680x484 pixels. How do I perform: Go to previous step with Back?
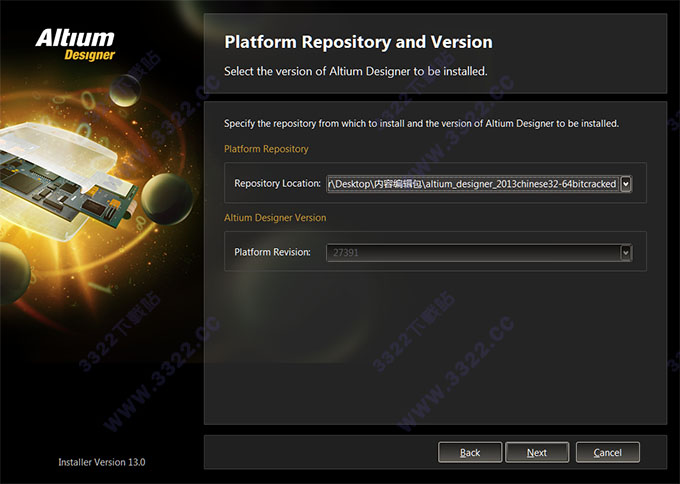(470, 453)
